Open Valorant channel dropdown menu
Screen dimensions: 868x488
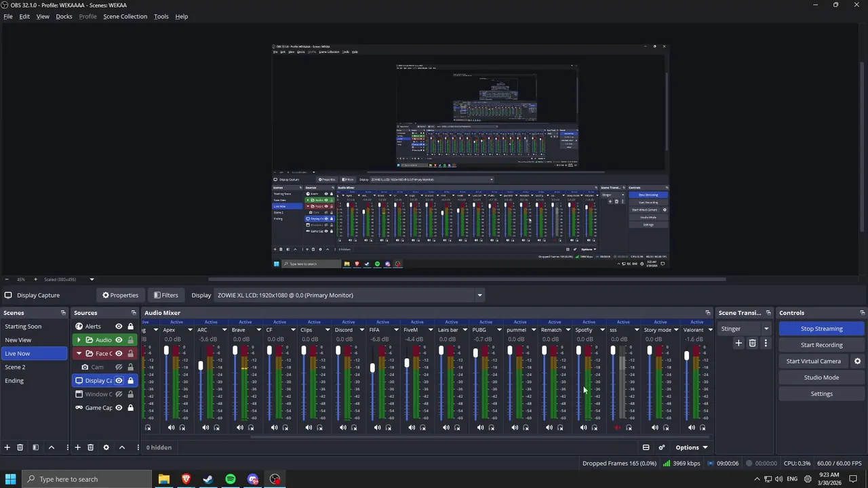pos(710,330)
